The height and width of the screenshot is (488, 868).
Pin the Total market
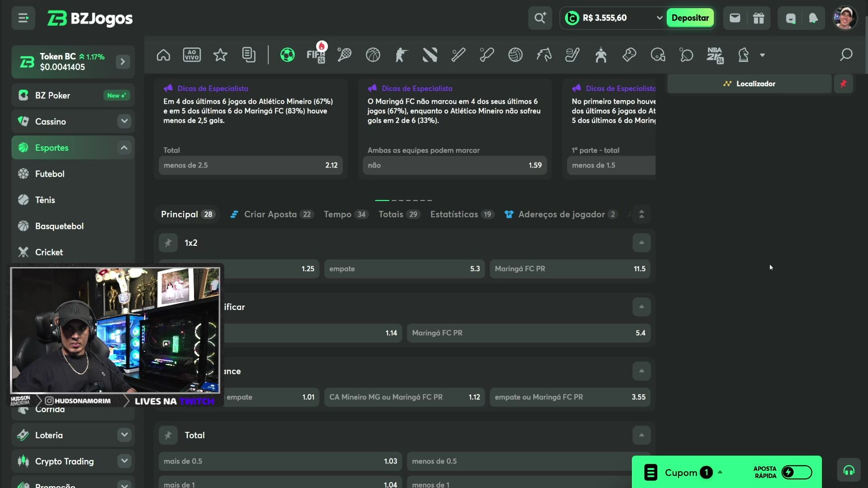(168, 435)
